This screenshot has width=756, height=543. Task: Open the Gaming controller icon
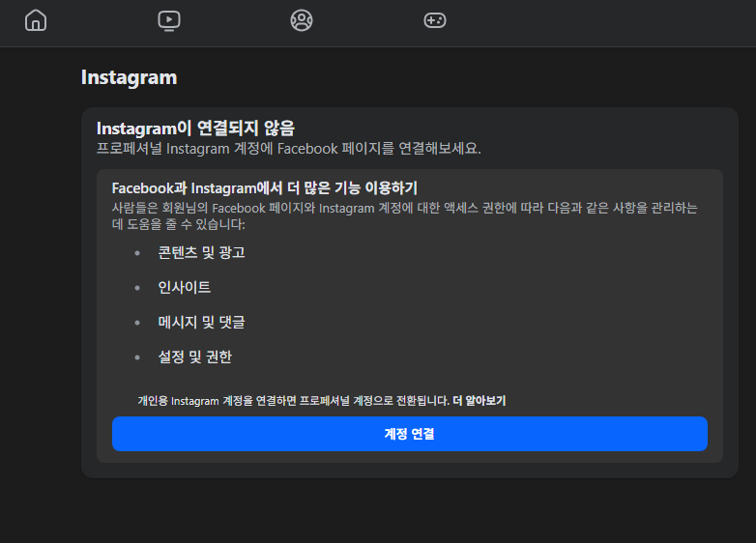click(435, 20)
